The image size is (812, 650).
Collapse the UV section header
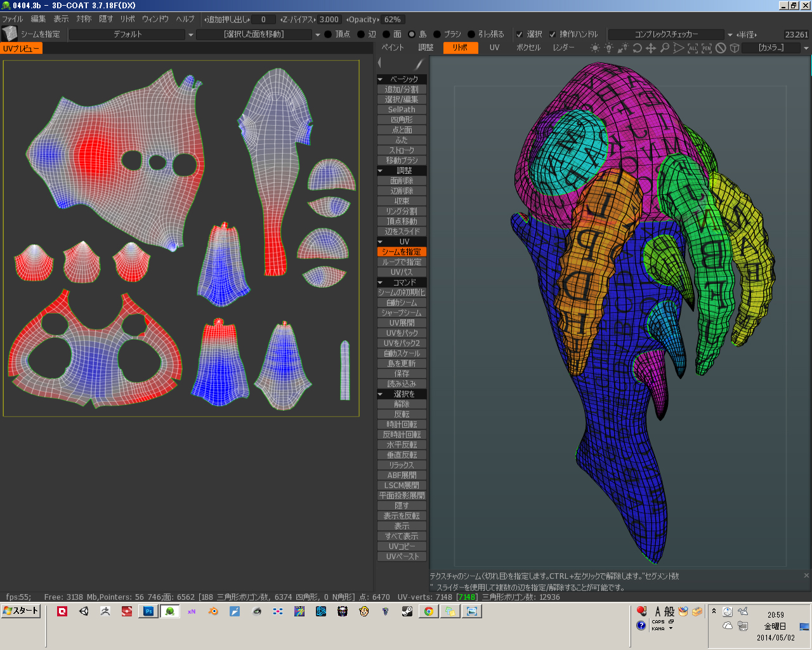click(402, 242)
